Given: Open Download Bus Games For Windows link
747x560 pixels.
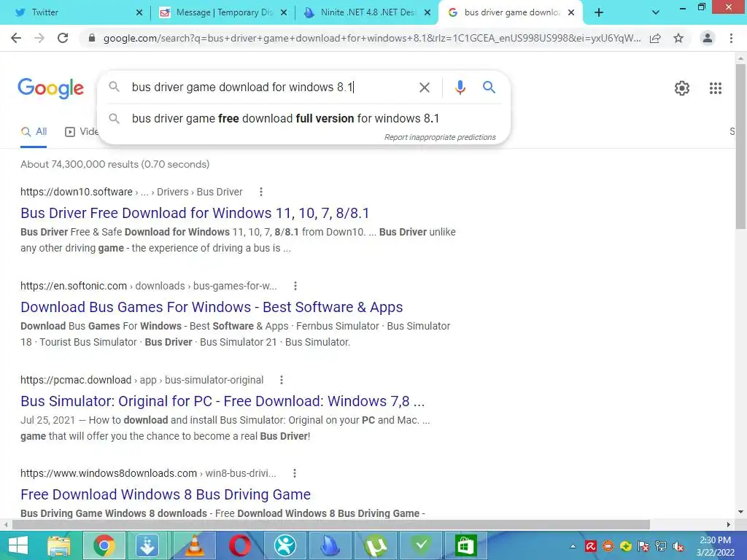Looking at the screenshot, I should (x=212, y=307).
